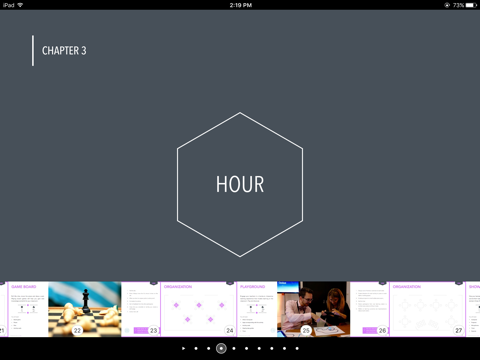The width and height of the screenshot is (480, 360).
Task: Jump to the last chapter dot
Action: click(x=297, y=348)
